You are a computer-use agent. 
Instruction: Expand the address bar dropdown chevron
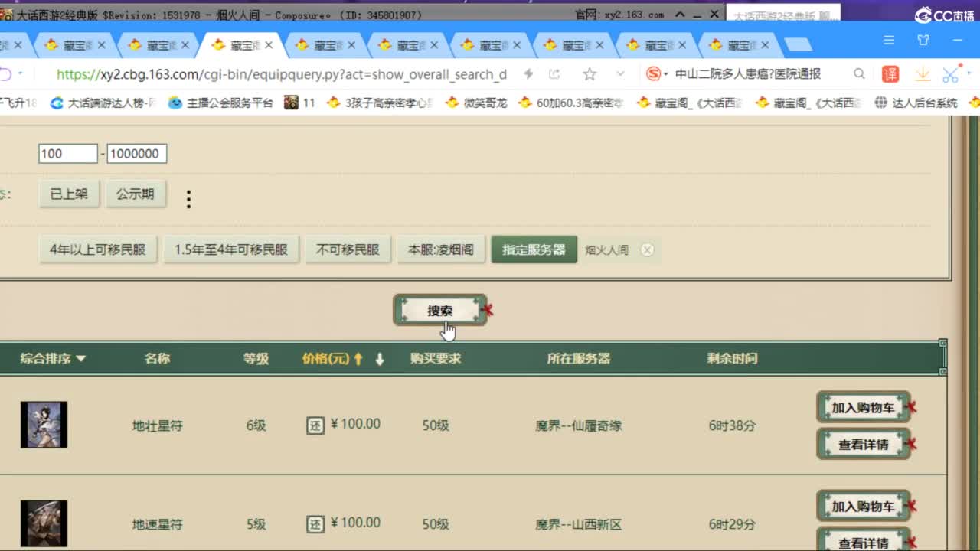[620, 74]
